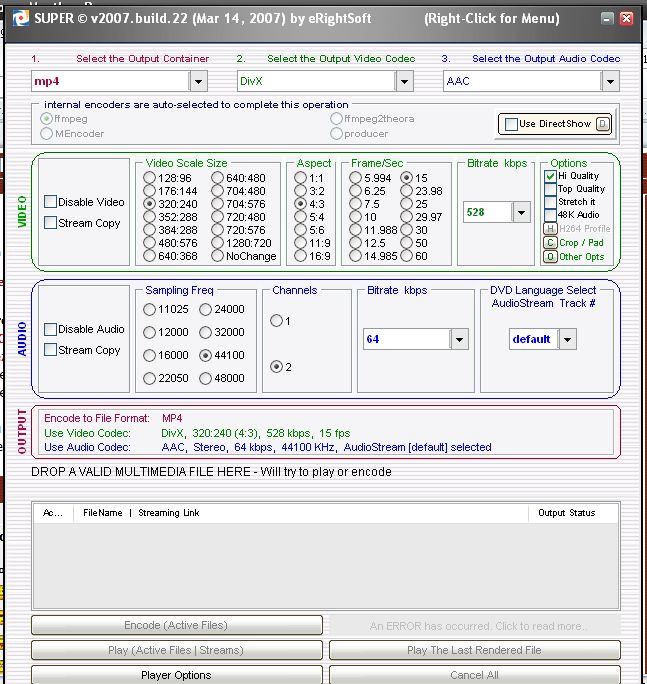Click Play The Last Rendered File
This screenshot has width=647, height=684.
point(475,650)
